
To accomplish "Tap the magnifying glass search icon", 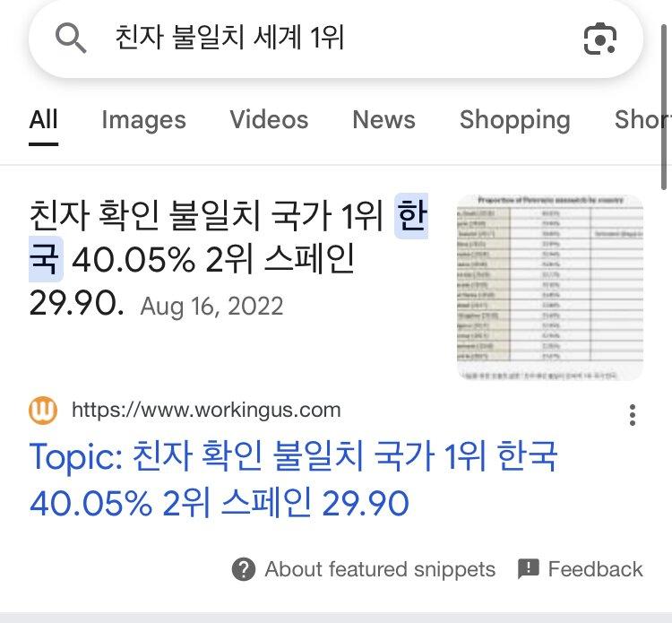I will (x=71, y=39).
